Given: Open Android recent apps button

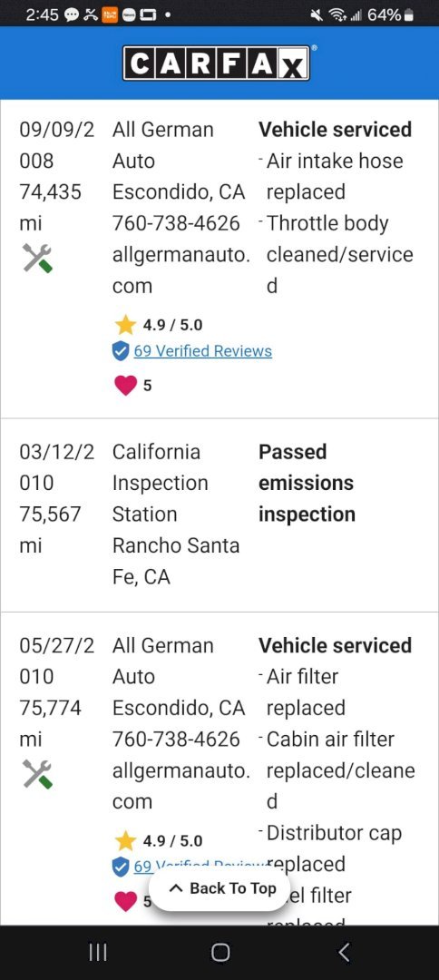Looking at the screenshot, I should [x=97, y=952].
